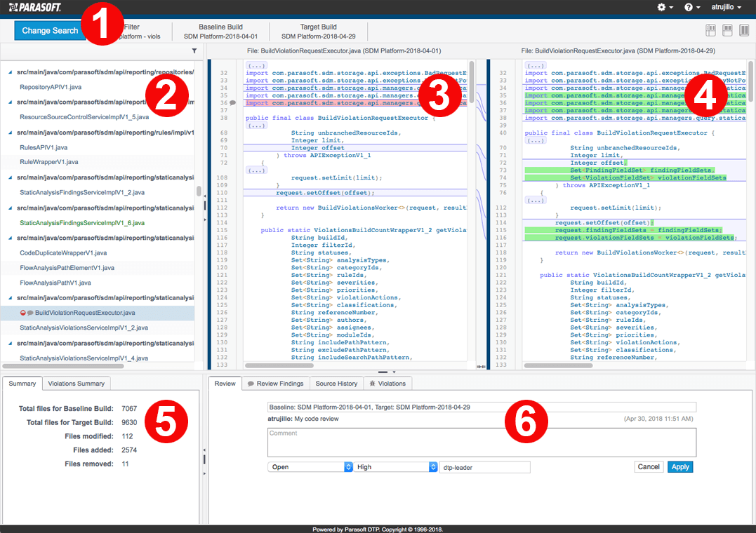This screenshot has height=533, width=756.
Task: Switch to the Summary tab
Action: click(22, 384)
